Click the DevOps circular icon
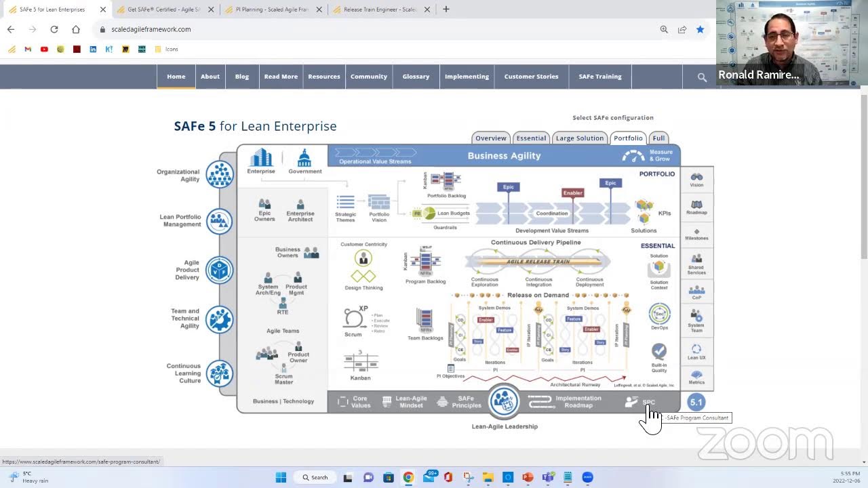868x488 pixels. (659, 313)
